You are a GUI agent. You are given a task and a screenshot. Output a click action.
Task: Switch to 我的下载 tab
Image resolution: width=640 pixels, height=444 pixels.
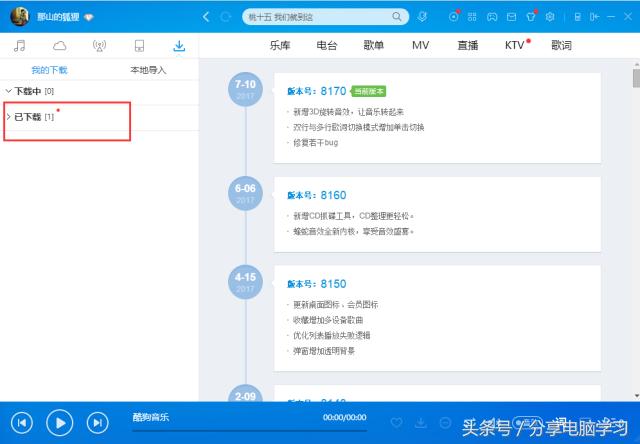coord(49,70)
